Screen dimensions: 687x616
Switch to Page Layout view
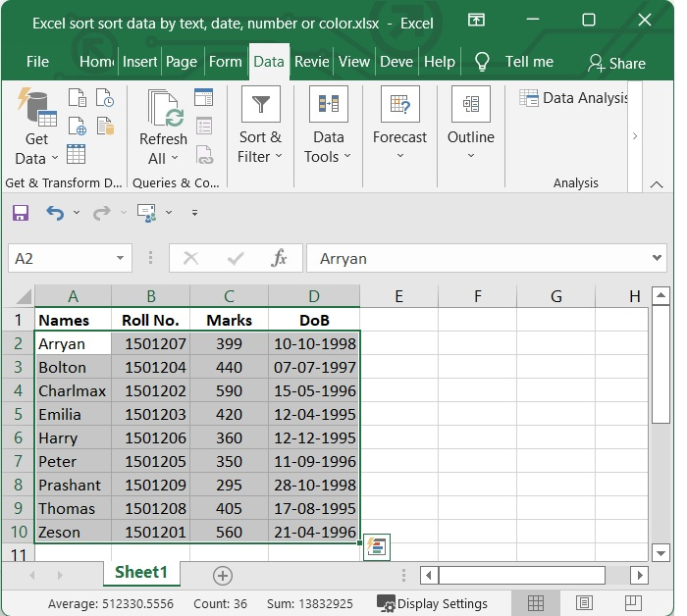pos(584,602)
